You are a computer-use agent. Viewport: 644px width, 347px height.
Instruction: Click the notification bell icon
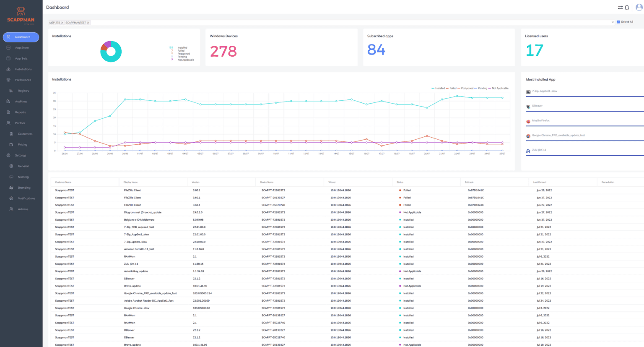click(x=627, y=8)
